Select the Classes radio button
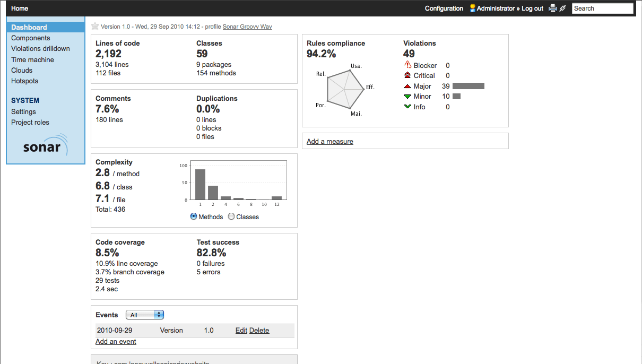Image resolution: width=642 pixels, height=364 pixels. coord(231,216)
